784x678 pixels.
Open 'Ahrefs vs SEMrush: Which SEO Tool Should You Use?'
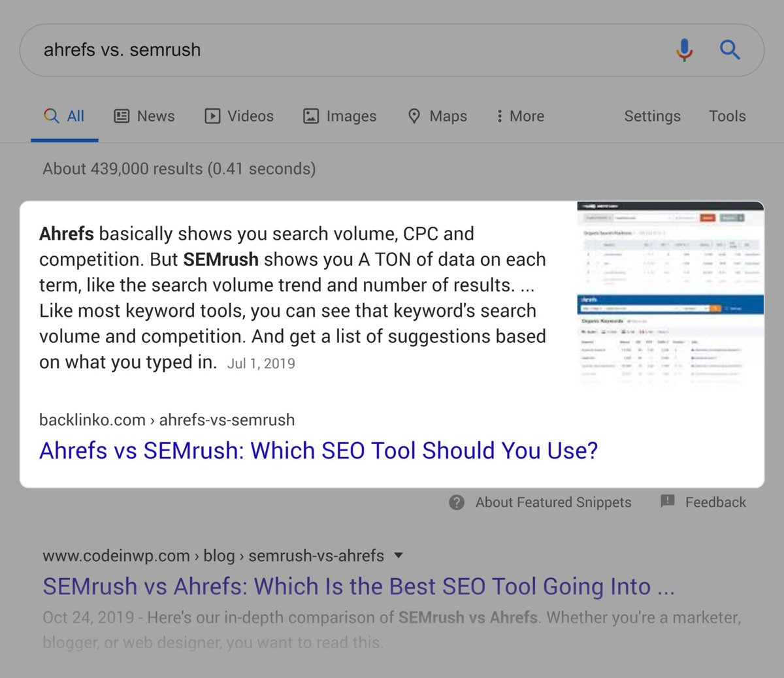[x=318, y=451]
